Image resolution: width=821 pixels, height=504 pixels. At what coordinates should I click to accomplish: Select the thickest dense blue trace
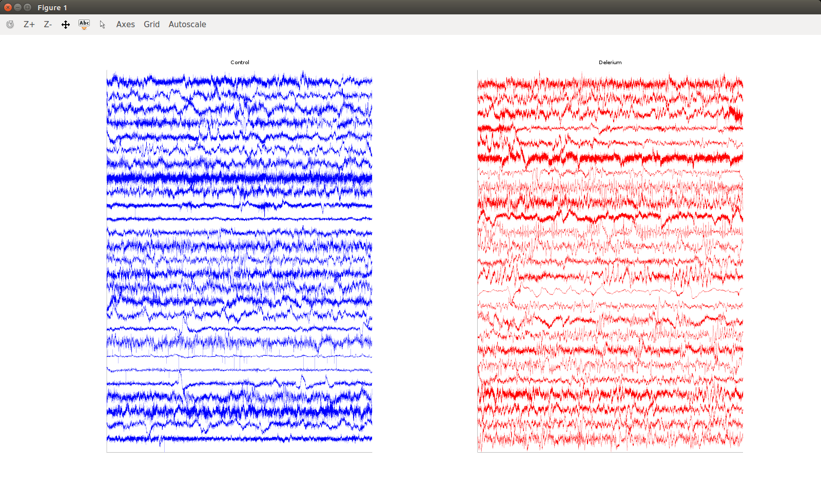click(x=239, y=178)
